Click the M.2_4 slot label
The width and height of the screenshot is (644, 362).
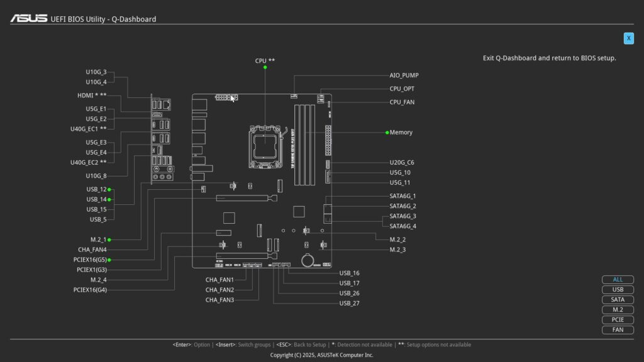[99, 280]
